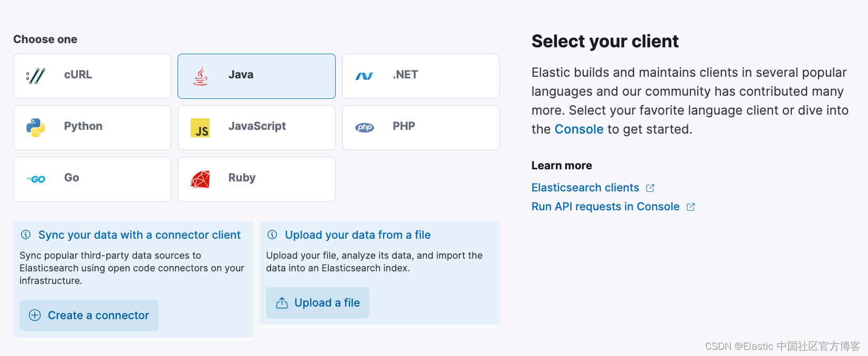This screenshot has height=356, width=868.
Task: Click the .NET logo icon
Action: [364, 76]
